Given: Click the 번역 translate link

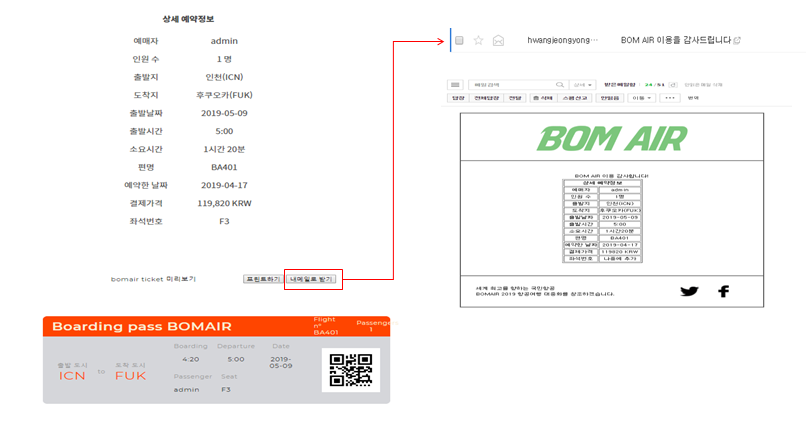Looking at the screenshot, I should pyautogui.click(x=693, y=98).
